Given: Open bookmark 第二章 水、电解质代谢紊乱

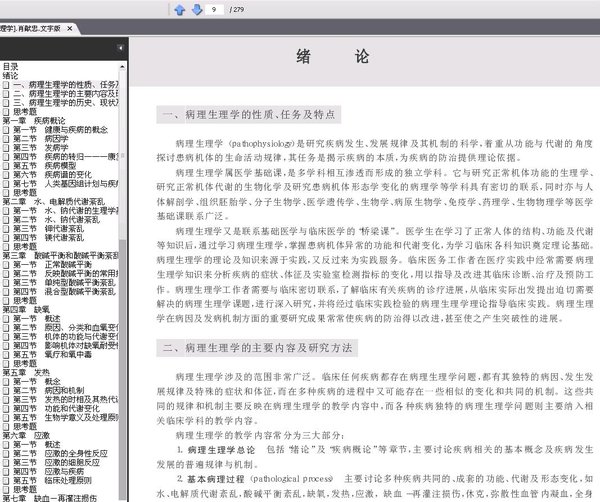Looking at the screenshot, I should pyautogui.click(x=54, y=202).
